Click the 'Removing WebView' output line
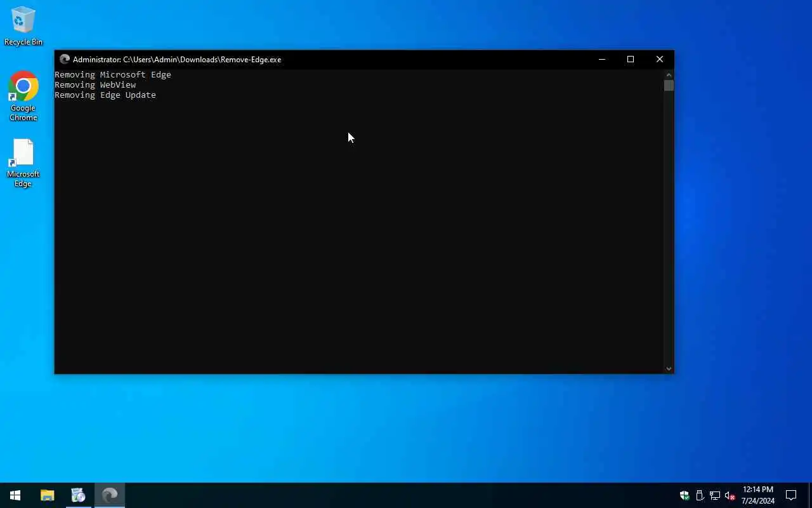The width and height of the screenshot is (812, 508). [x=95, y=84]
